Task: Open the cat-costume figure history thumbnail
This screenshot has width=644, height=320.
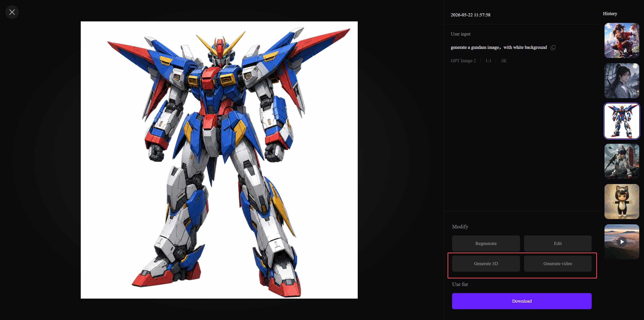Action: pyautogui.click(x=622, y=202)
